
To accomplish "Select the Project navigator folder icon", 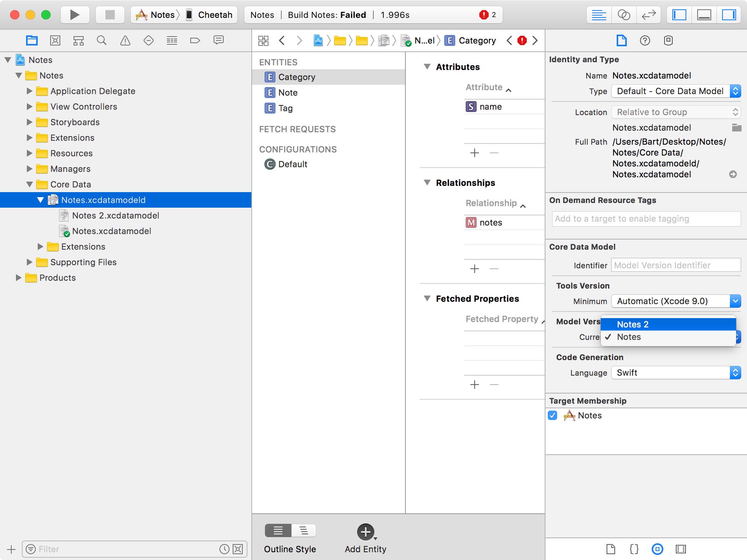I will click(32, 40).
